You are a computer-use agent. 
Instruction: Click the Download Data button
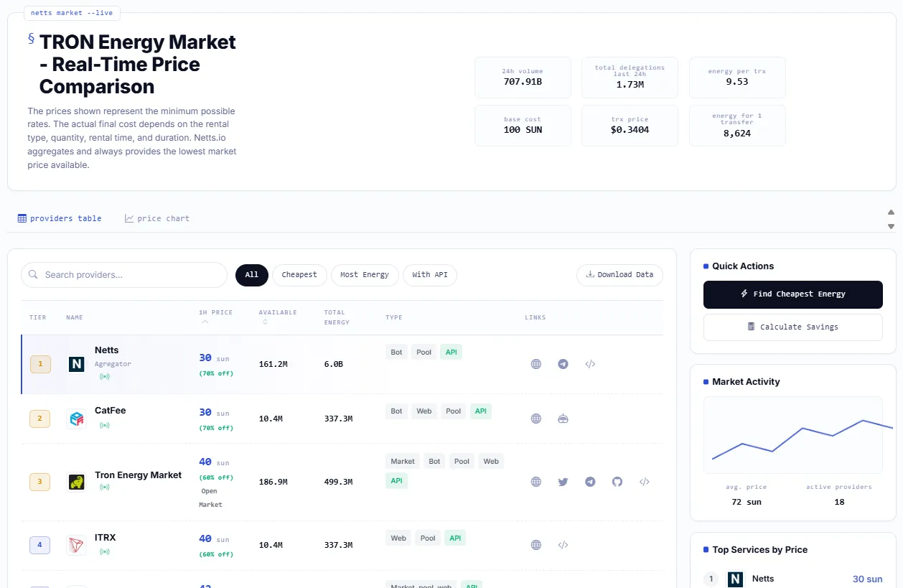(x=619, y=275)
